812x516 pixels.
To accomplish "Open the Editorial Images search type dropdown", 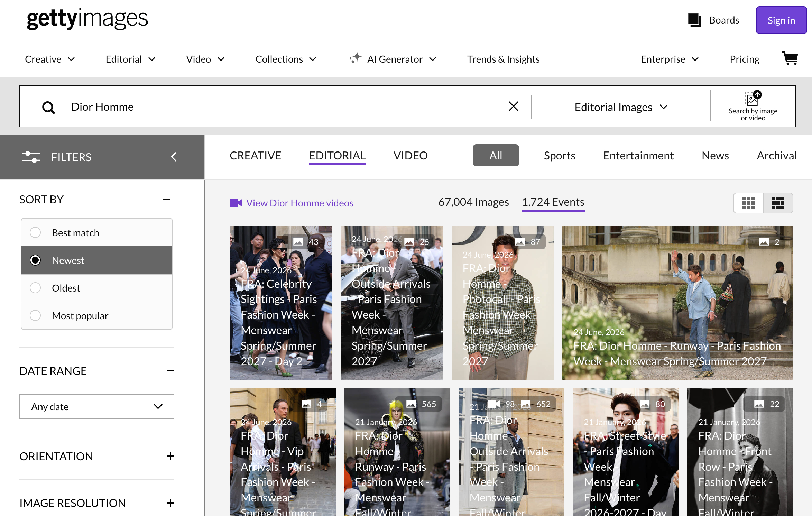I will [621, 107].
